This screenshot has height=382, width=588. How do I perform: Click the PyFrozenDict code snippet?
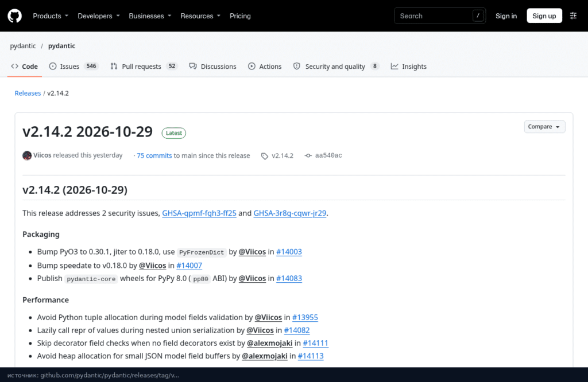coord(202,252)
